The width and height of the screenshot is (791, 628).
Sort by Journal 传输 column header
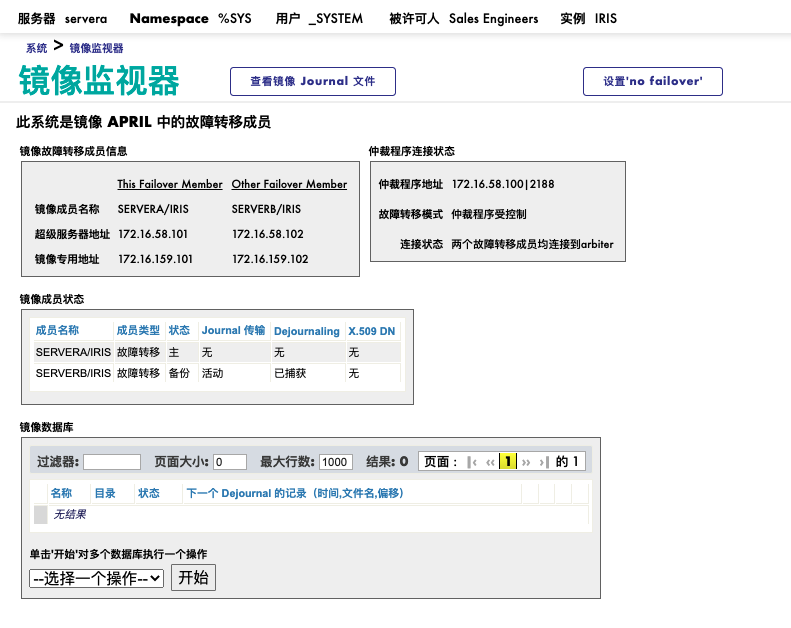[233, 331]
